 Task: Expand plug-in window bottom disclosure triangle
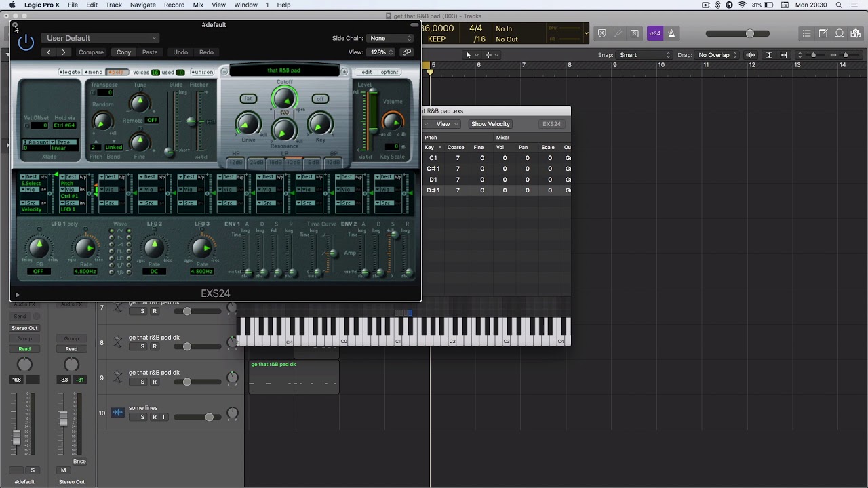17,295
